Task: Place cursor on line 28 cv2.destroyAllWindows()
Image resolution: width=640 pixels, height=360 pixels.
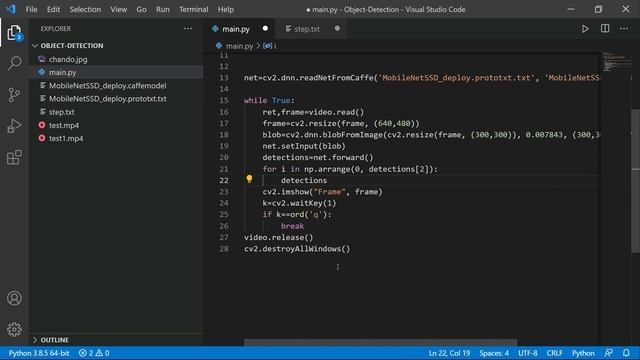Action: (297, 249)
